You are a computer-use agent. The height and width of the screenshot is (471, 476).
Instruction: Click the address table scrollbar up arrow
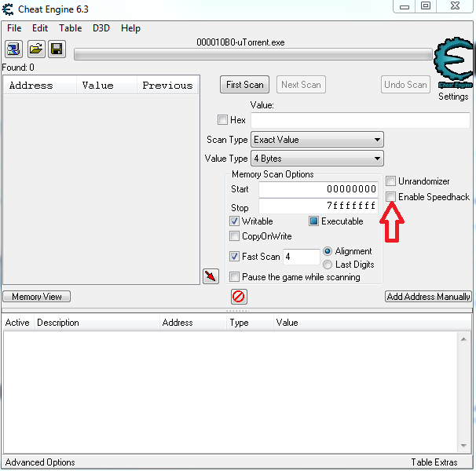463,339
